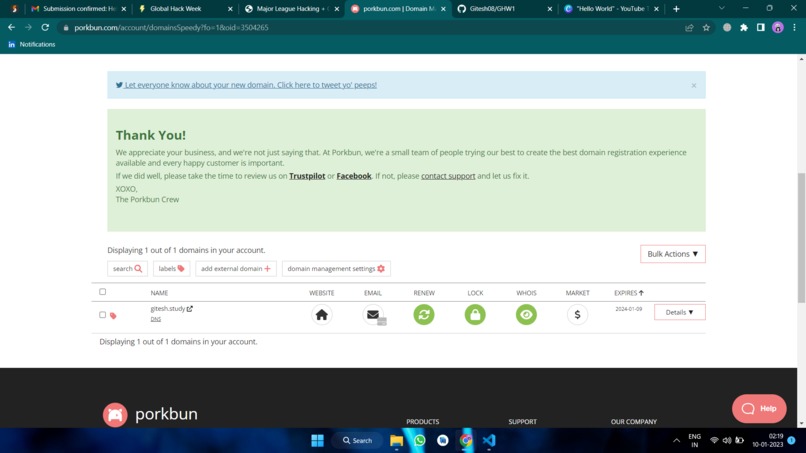Screen dimensions: 806x453
Task: Expand the Details dropdown for gitesh.study
Action: coord(680,312)
